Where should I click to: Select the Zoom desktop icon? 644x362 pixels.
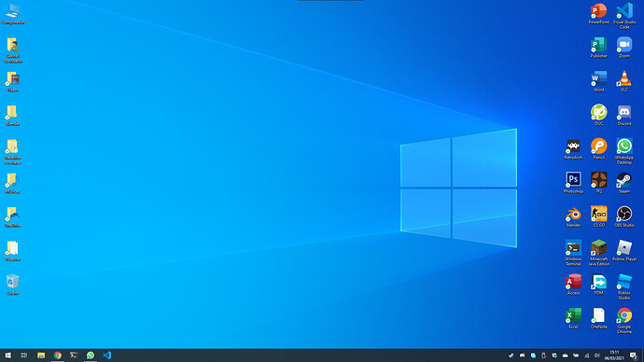point(623,48)
